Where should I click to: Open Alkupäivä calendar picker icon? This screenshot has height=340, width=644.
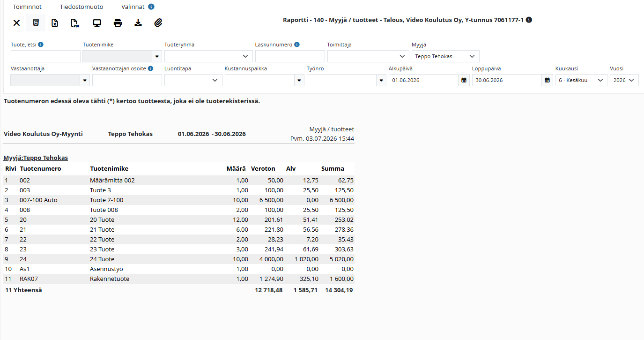point(464,80)
